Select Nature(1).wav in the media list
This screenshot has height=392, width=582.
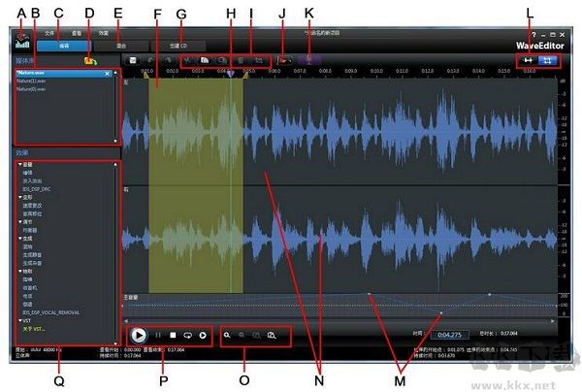coord(31,81)
